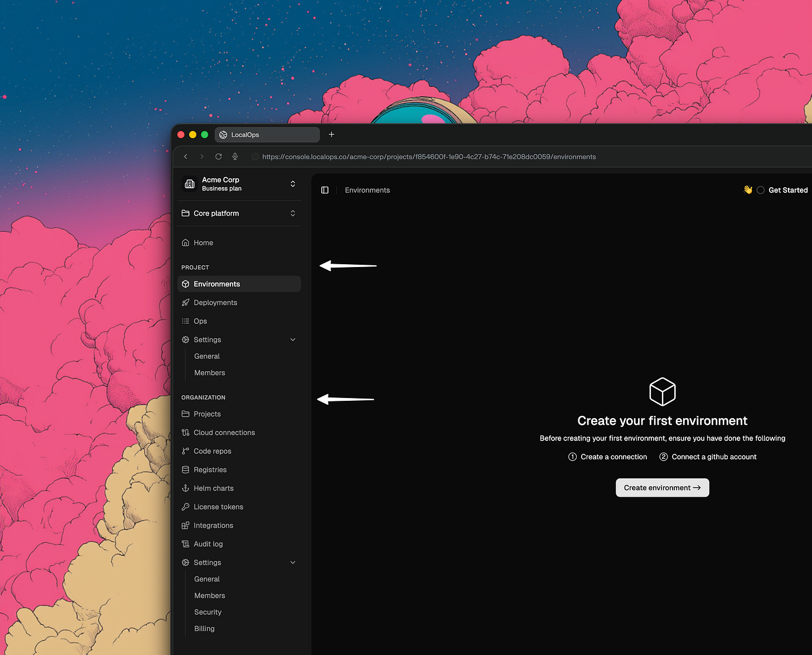The image size is (812, 655).
Task: Click the Cloud connections icon
Action: pos(186,433)
